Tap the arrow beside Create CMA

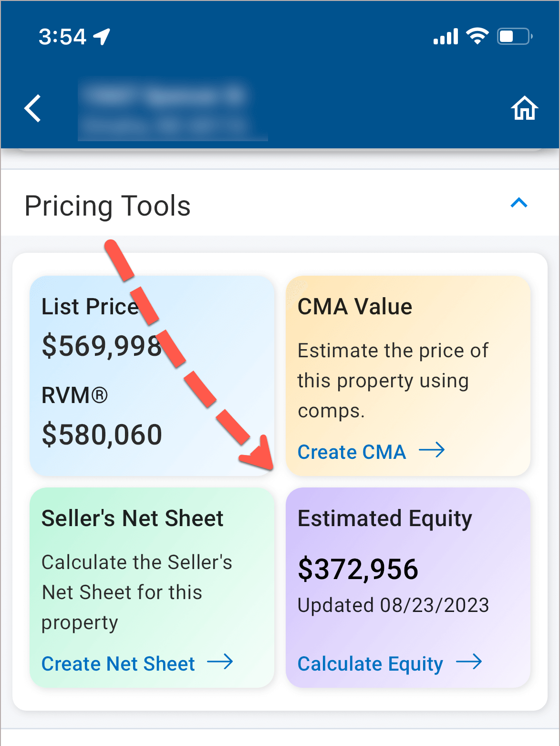[432, 450]
